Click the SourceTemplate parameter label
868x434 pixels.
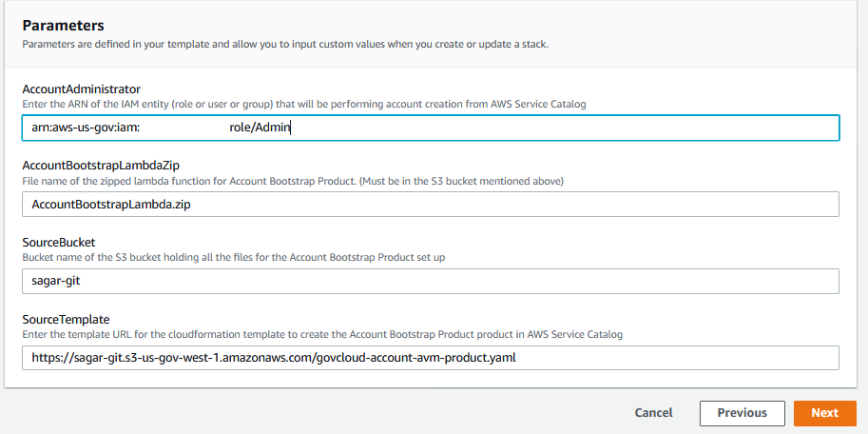[x=66, y=320]
